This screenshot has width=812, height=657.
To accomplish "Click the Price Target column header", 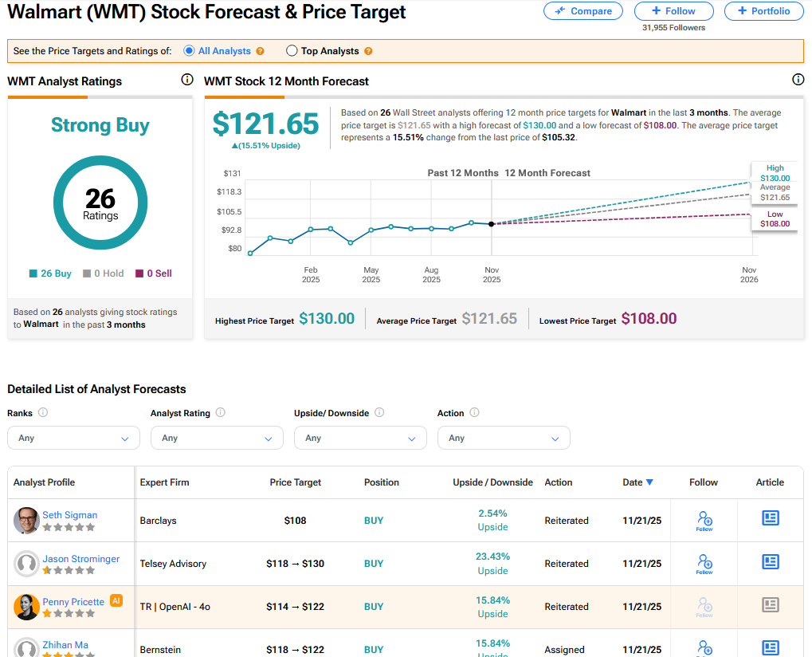I will (296, 482).
